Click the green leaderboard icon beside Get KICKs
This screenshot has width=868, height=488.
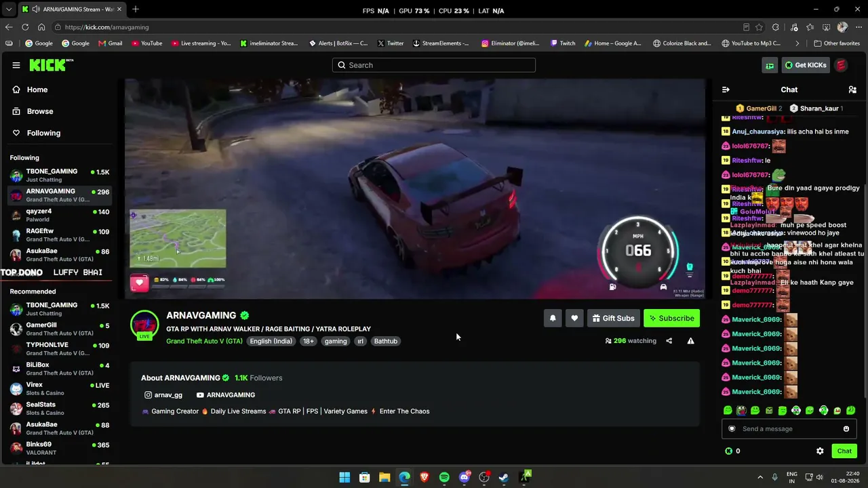coord(770,65)
